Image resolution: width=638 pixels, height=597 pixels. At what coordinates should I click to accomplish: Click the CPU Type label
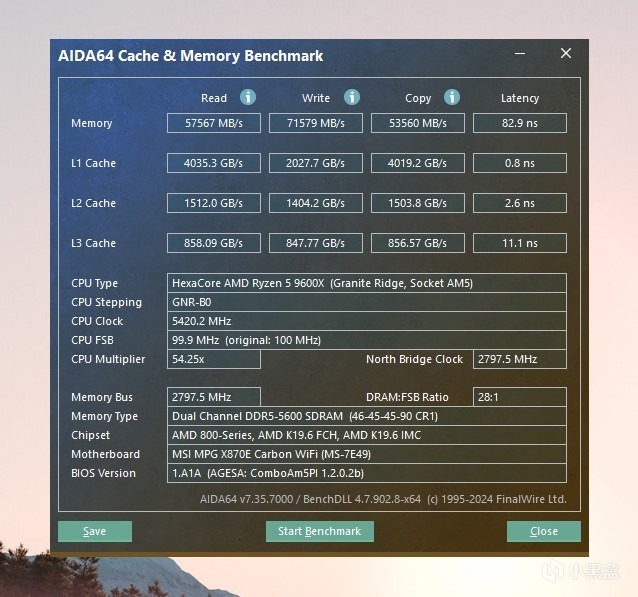(94, 283)
